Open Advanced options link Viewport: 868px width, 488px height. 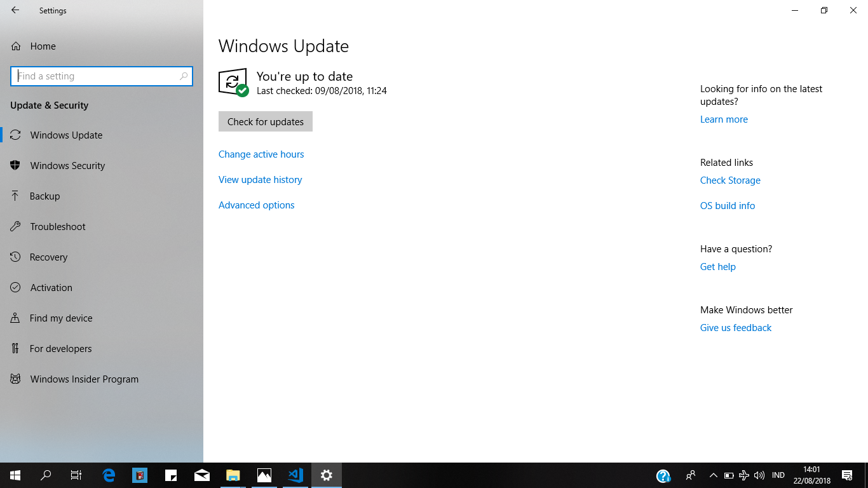[256, 205]
